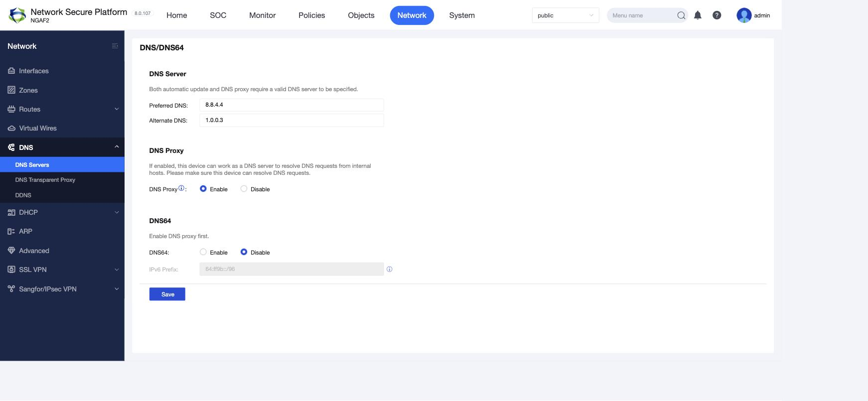The width and height of the screenshot is (868, 401).
Task: Open the Policies tab
Action: coord(312,15)
